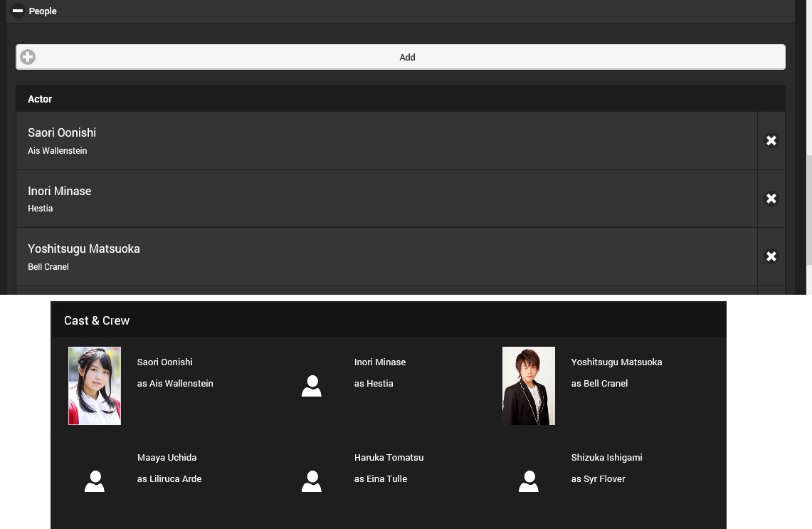Select Yoshitsugu Matsuoka in the Actor list

click(386, 256)
